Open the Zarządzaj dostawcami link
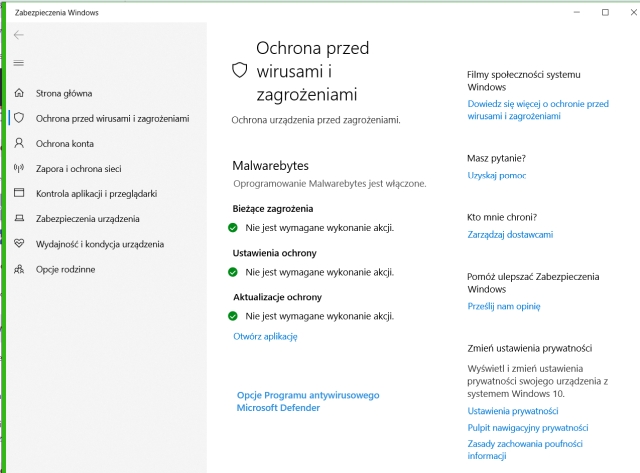 click(x=510, y=235)
